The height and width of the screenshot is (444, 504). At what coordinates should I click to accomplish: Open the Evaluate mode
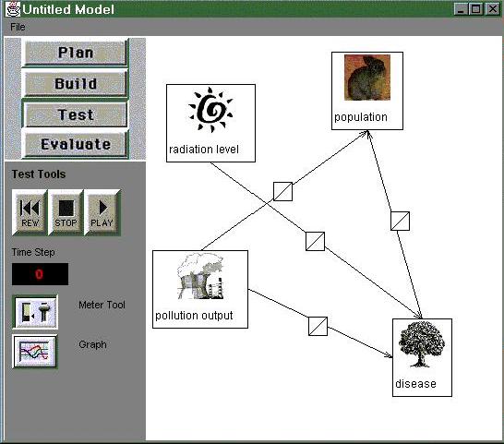tap(76, 144)
